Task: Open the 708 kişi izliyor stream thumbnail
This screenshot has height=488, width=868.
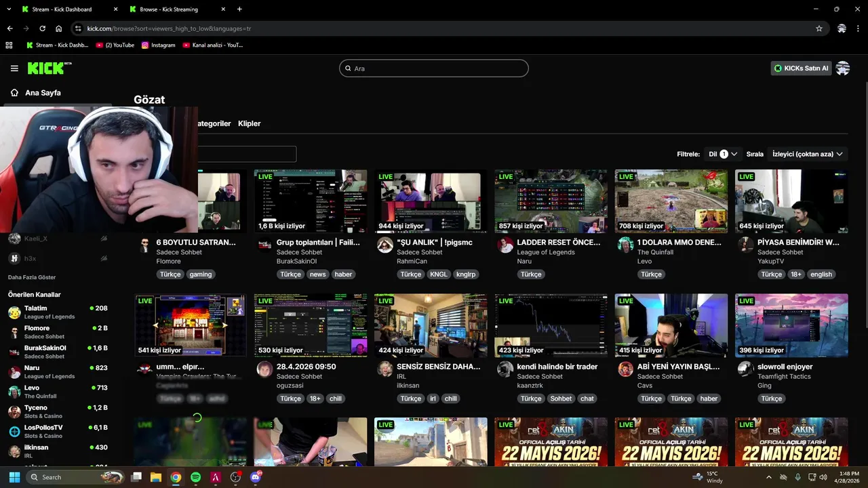Action: pos(671,201)
